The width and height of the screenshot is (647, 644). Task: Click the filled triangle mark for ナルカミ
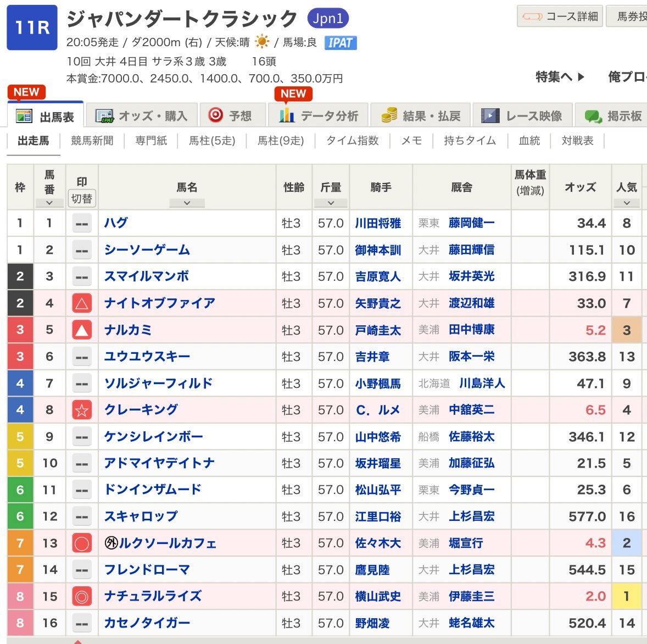click(x=82, y=330)
